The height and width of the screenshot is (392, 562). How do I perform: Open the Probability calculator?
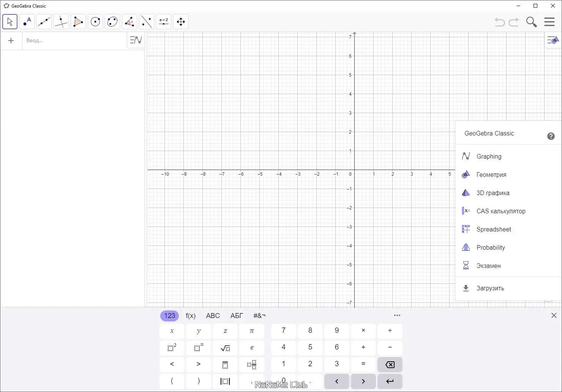(x=508, y=247)
